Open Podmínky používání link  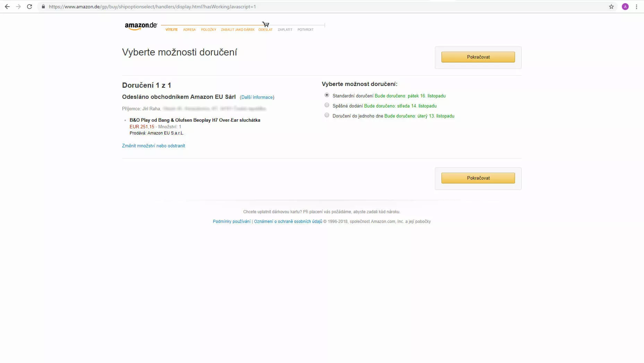[232, 222]
